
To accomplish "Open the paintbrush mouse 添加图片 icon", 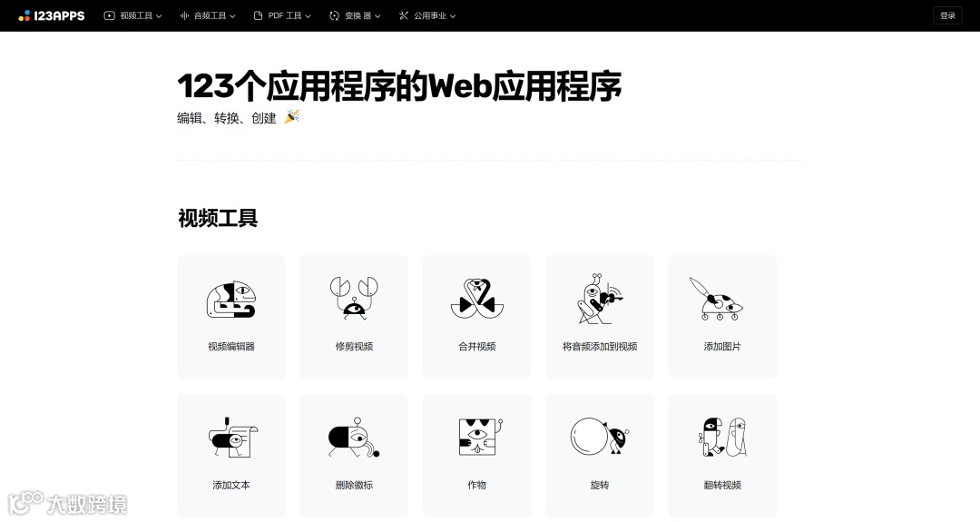I will click(716, 299).
